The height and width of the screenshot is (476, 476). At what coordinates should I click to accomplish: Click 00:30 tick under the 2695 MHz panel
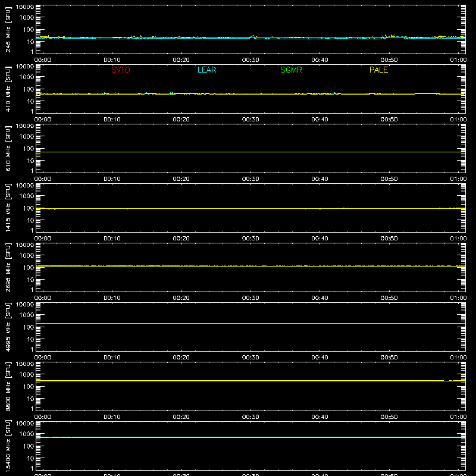250,298
